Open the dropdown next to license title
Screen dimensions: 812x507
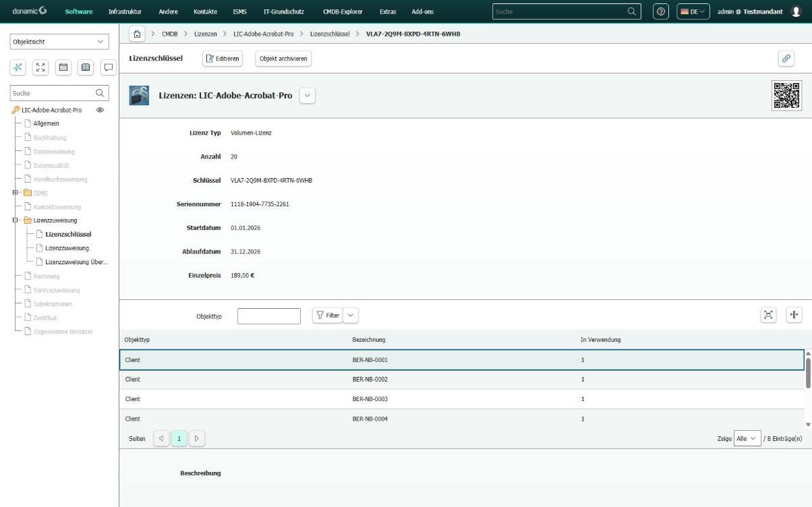pyautogui.click(x=308, y=96)
